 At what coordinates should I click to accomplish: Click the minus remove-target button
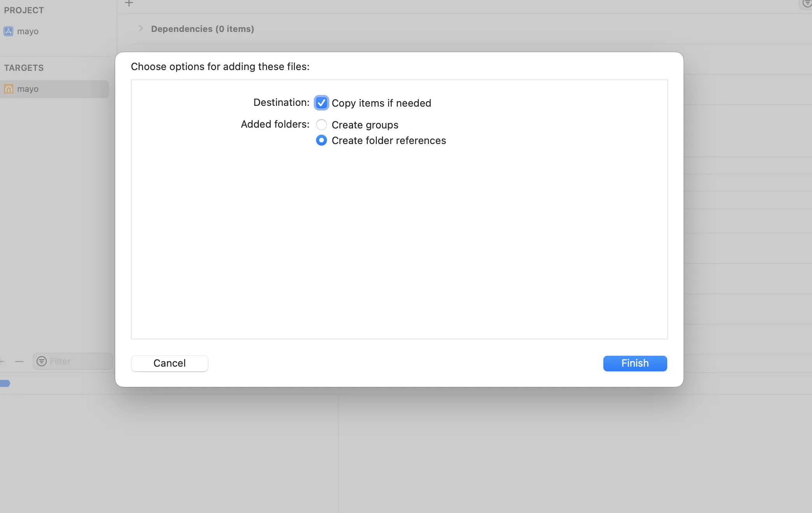tap(19, 361)
